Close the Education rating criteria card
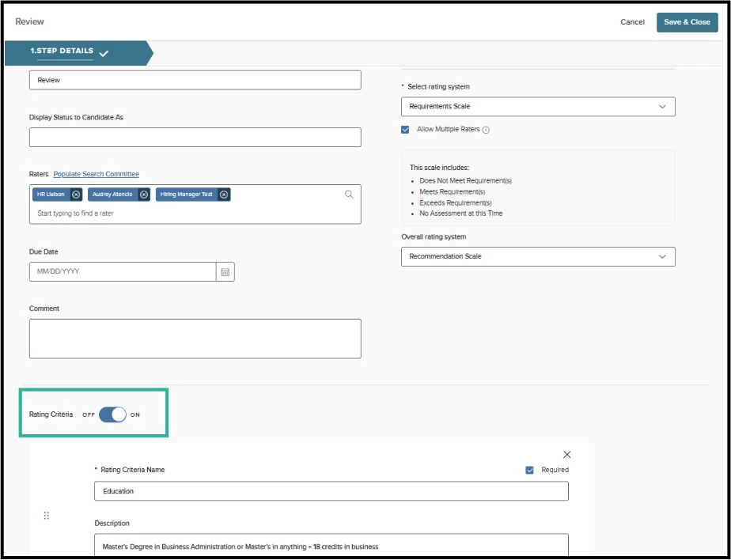The width and height of the screenshot is (731, 560). click(567, 455)
